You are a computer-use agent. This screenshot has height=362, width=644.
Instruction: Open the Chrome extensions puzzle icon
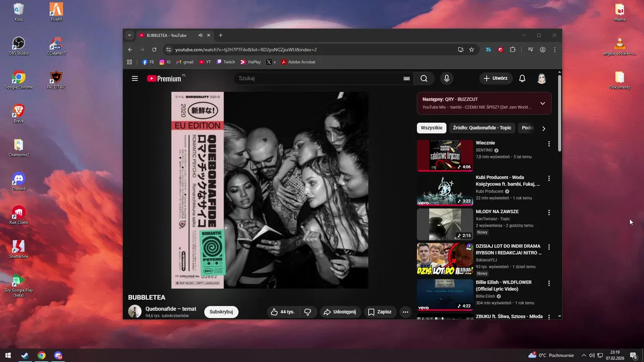pos(513,50)
